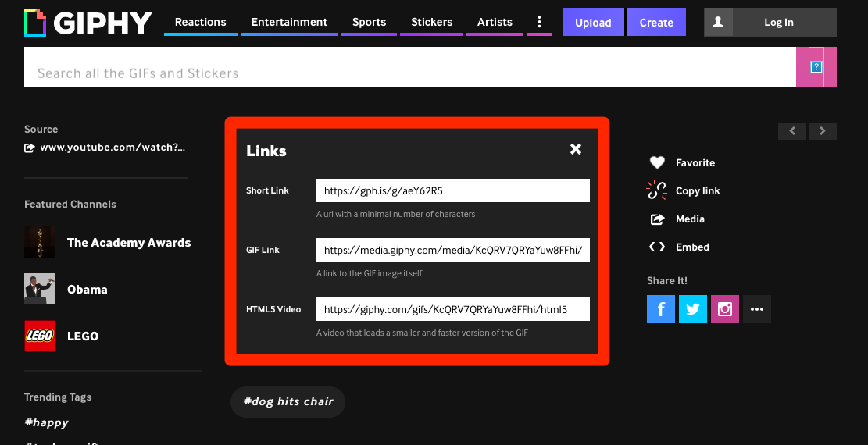The width and height of the screenshot is (868, 445).
Task: Go to next GIF arrow
Action: [823, 130]
